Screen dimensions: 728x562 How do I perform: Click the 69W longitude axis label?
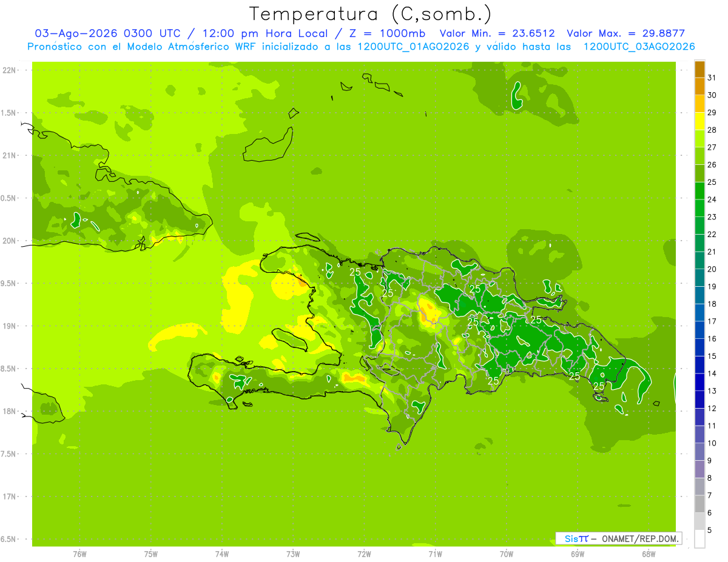pyautogui.click(x=577, y=554)
